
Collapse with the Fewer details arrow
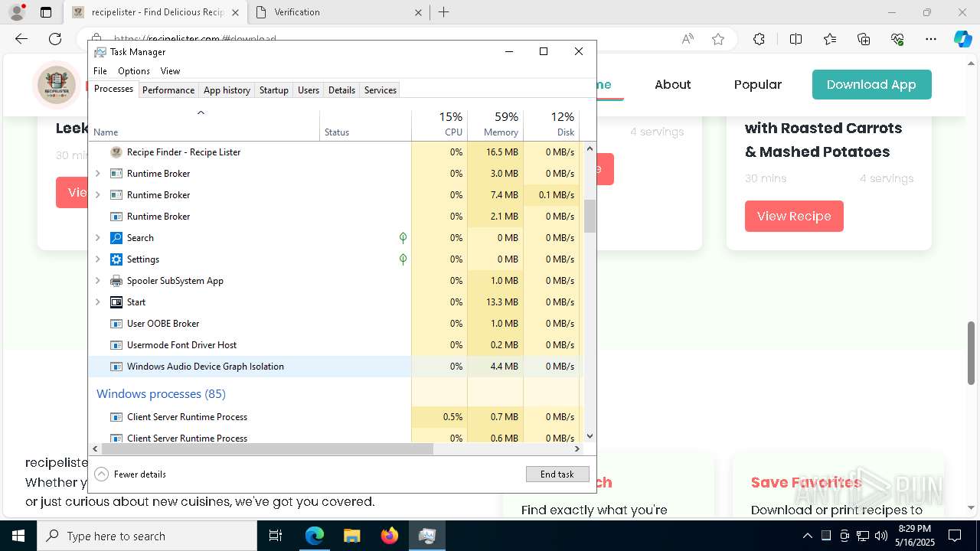click(101, 474)
